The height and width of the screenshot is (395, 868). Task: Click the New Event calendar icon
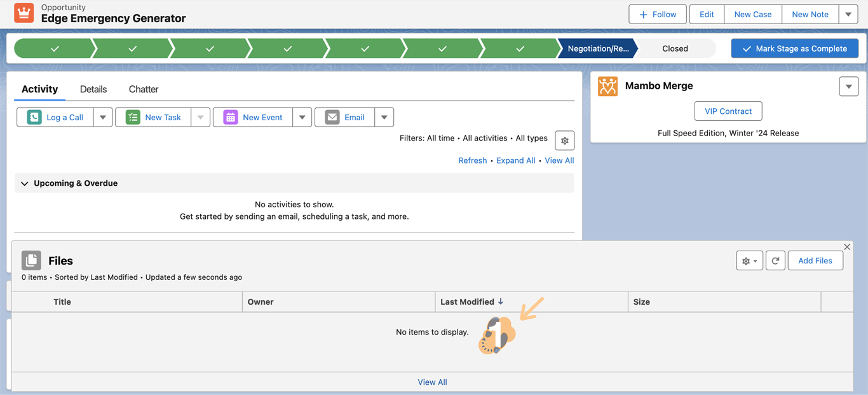coord(231,117)
